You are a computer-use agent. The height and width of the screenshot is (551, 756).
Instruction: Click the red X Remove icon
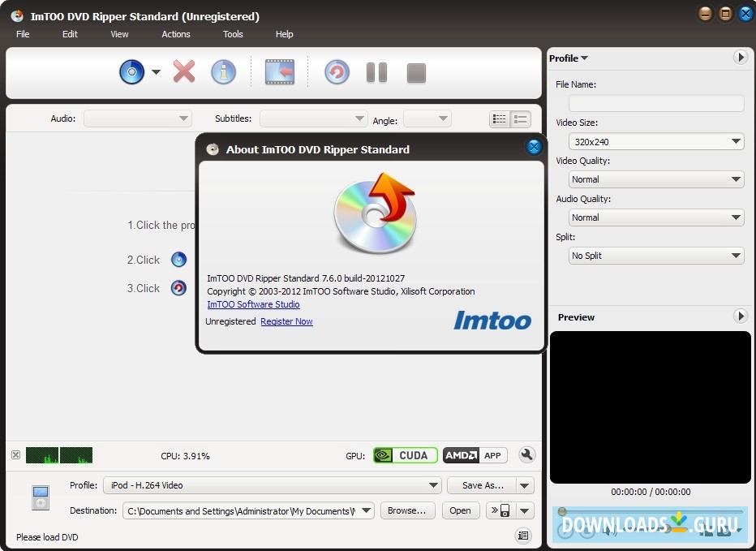click(x=184, y=72)
